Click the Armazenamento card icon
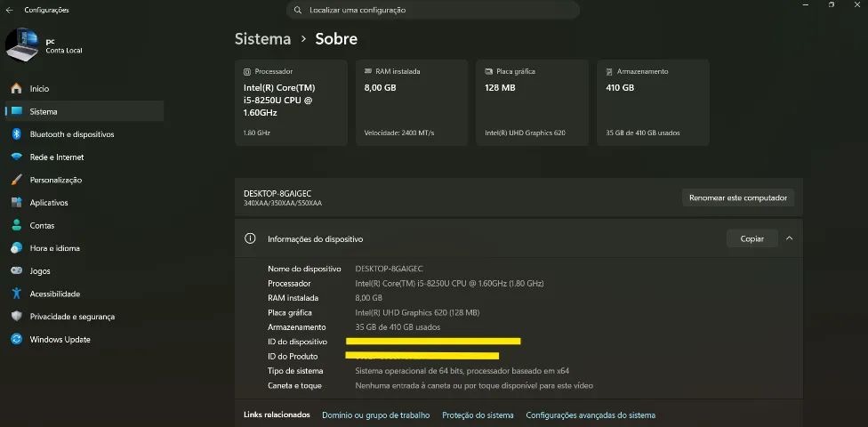This screenshot has width=868, height=427. 609,71
